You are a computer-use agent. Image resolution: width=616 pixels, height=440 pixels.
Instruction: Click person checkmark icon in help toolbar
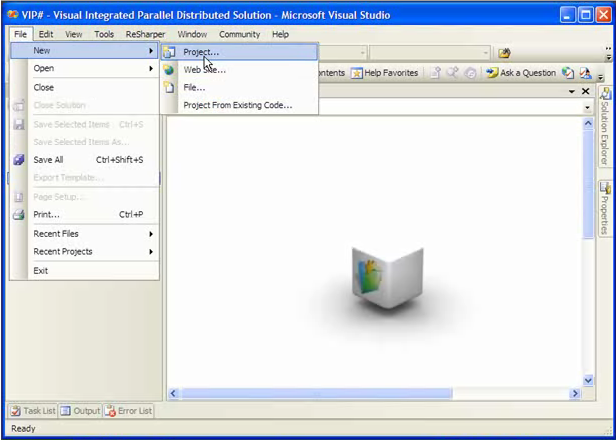click(585, 73)
